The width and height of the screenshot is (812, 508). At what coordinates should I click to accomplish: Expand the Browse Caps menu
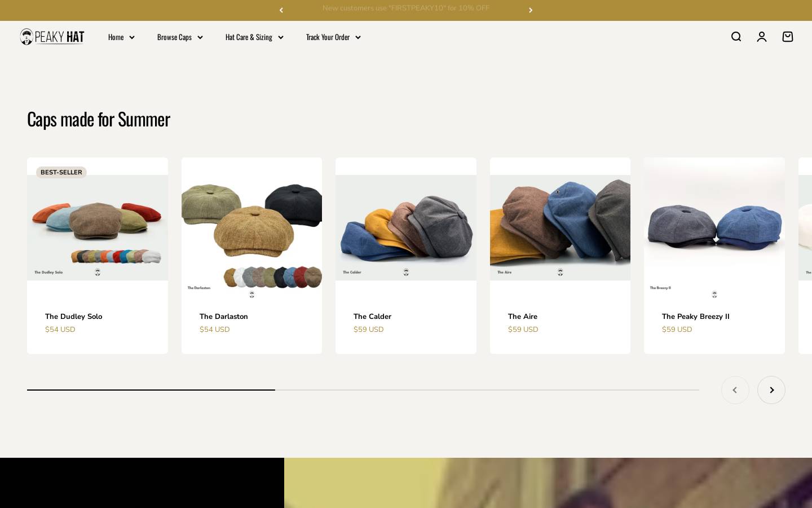click(180, 37)
